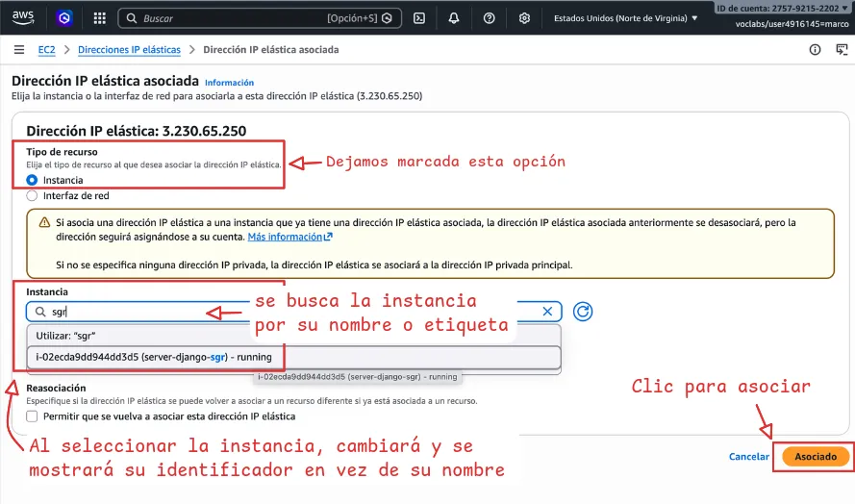855x504 pixels.
Task: Follow the Más información external link
Action: (x=289, y=237)
